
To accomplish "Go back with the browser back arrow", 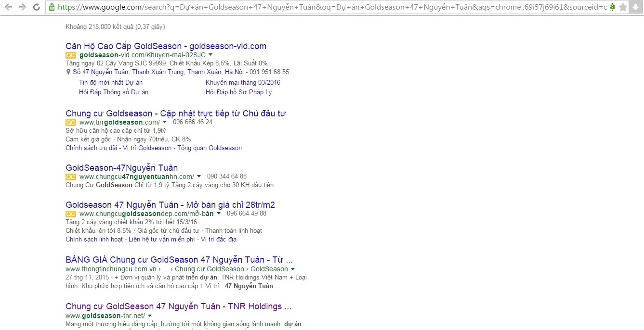I will pyautogui.click(x=9, y=7).
